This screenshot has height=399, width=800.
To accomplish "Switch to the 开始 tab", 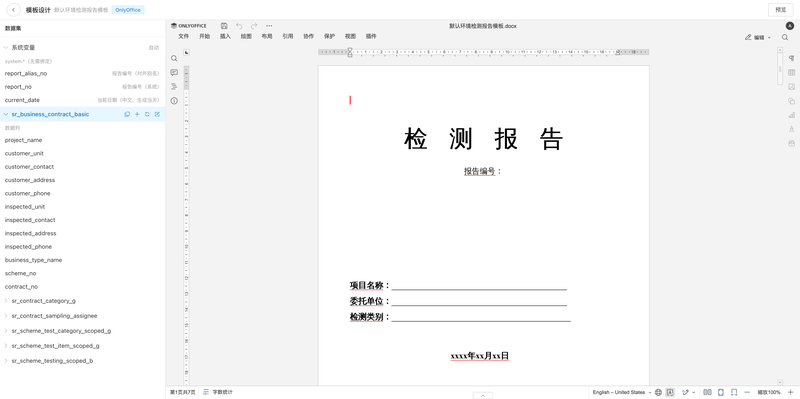I will [204, 36].
